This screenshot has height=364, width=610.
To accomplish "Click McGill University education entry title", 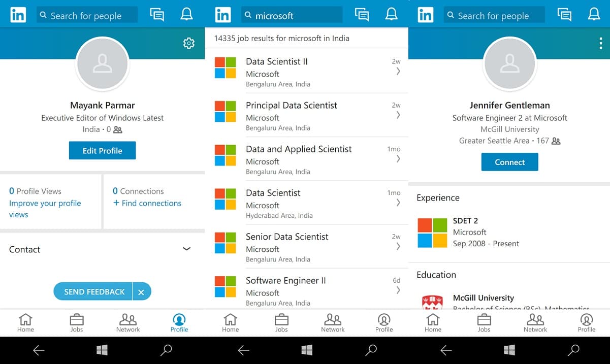I will pyautogui.click(x=484, y=298).
